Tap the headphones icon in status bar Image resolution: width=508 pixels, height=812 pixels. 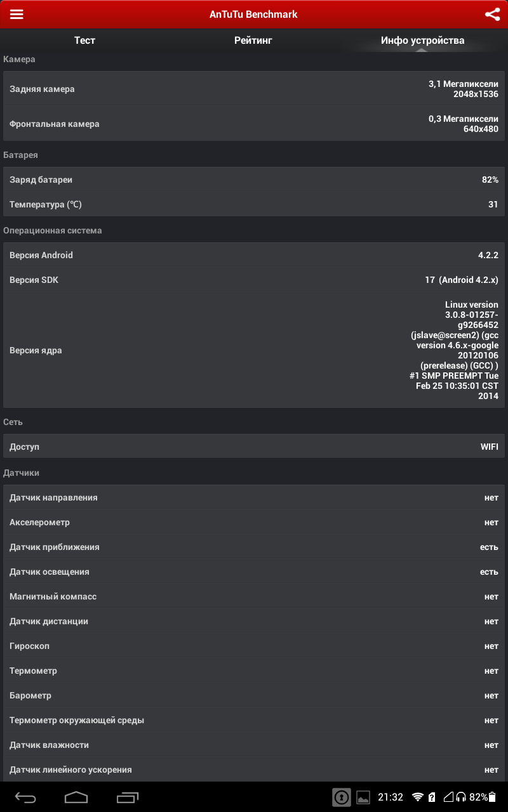[x=461, y=797]
